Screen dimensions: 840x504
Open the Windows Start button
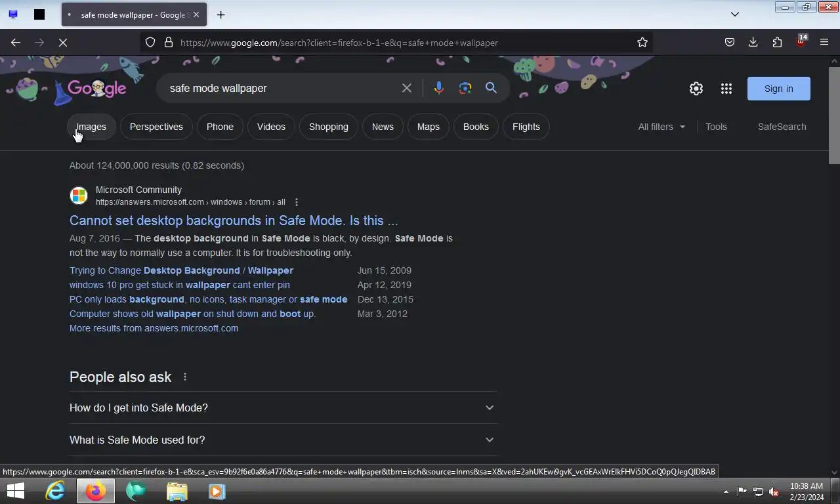[x=16, y=491]
